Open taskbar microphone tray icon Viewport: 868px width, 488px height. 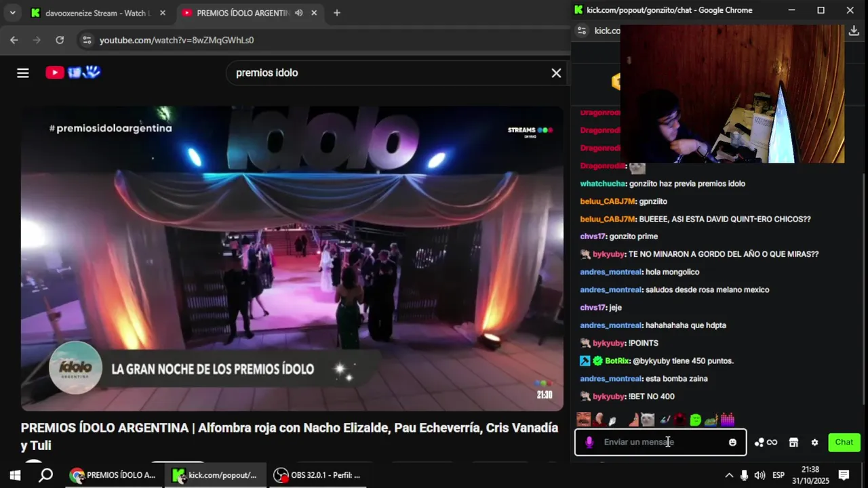click(x=745, y=475)
